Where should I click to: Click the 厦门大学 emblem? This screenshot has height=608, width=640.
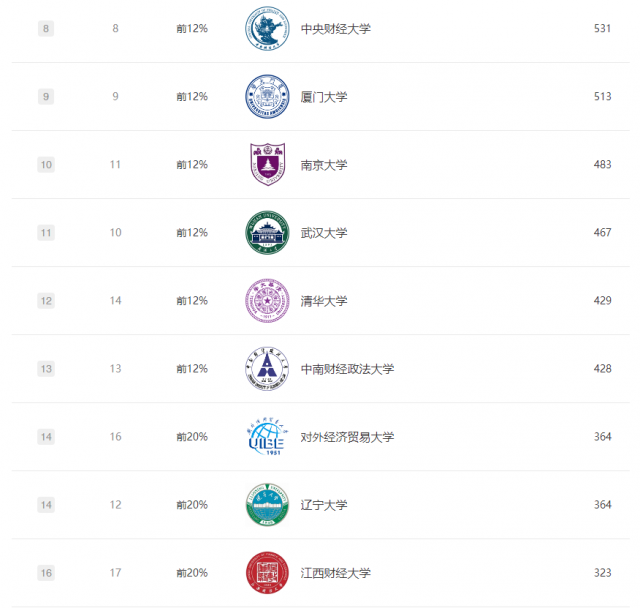click(267, 96)
